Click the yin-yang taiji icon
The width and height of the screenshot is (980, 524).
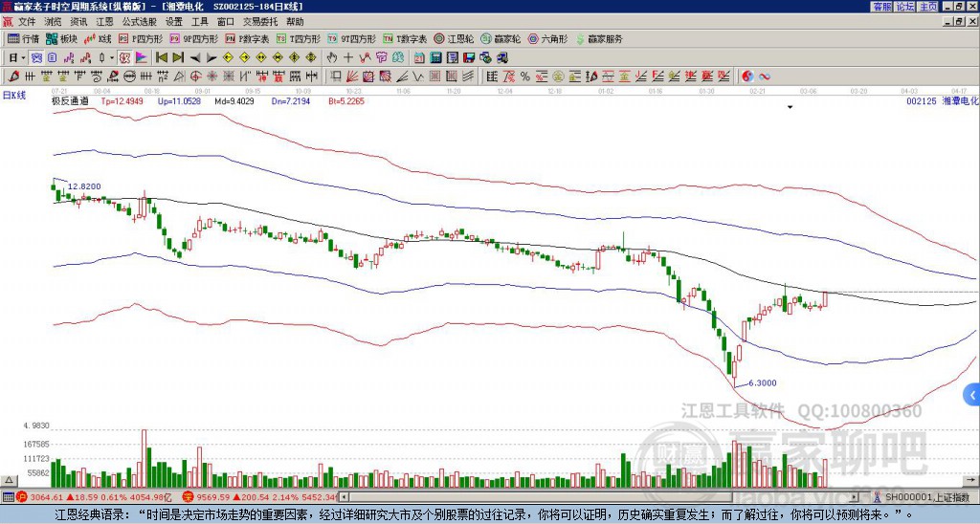[747, 76]
